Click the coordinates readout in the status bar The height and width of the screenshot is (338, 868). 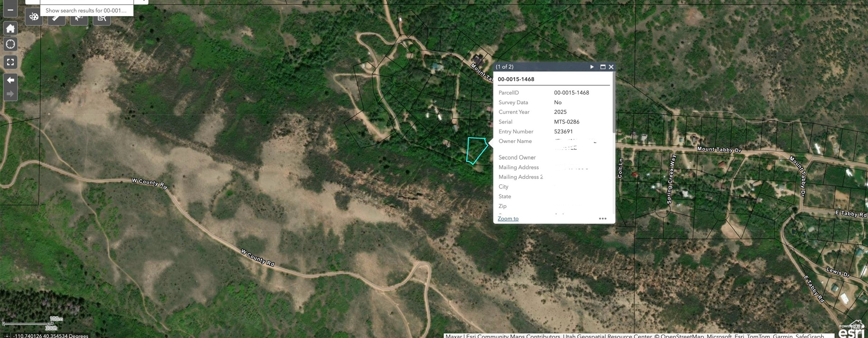51,336
